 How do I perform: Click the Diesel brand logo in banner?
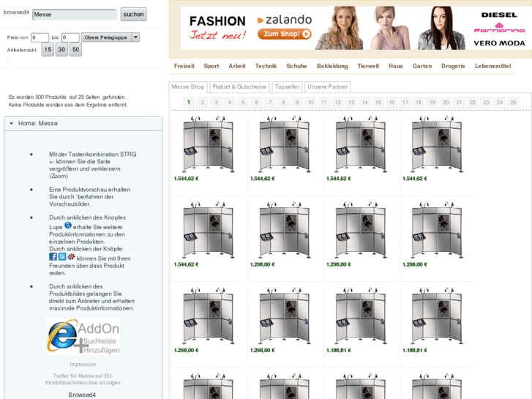point(499,15)
